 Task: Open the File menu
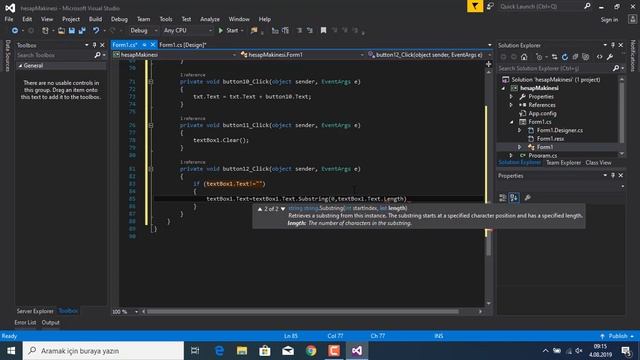coord(9,19)
